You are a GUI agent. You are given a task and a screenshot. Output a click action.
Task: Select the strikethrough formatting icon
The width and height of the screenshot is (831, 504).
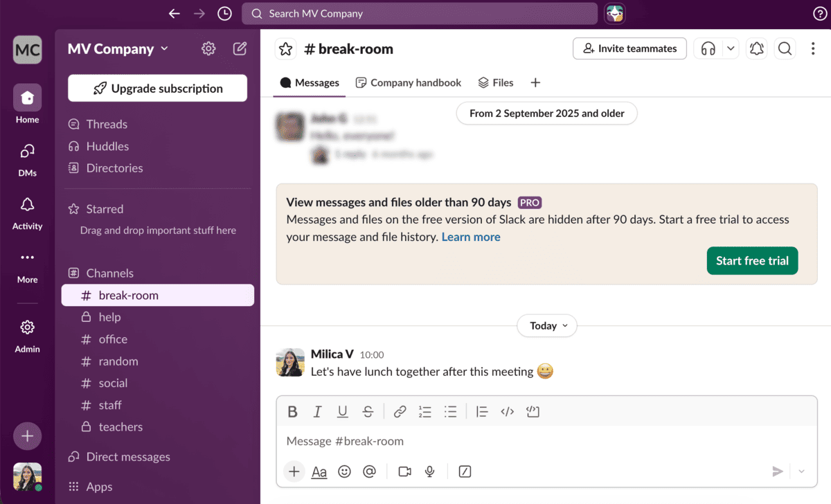(x=368, y=411)
